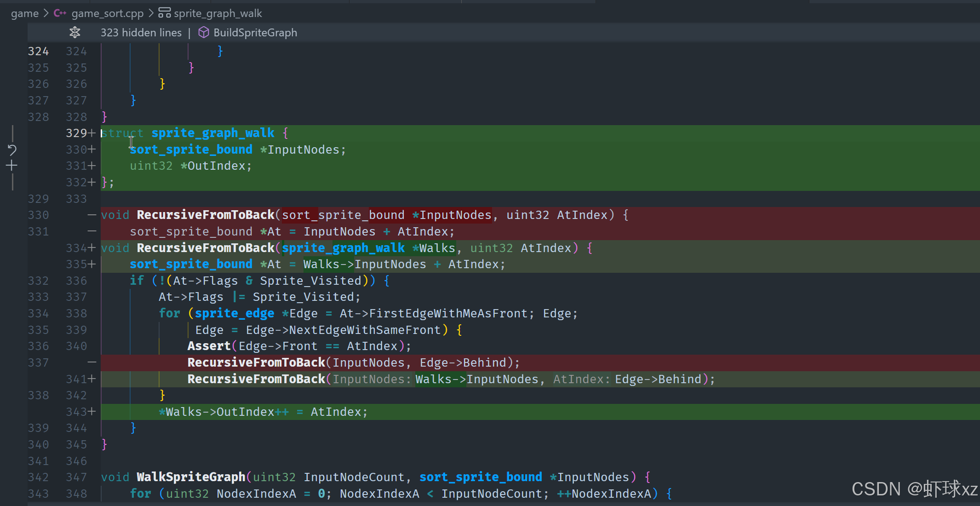This screenshot has height=506, width=980.
Task: Click the stage change plus icon
Action: point(12,166)
